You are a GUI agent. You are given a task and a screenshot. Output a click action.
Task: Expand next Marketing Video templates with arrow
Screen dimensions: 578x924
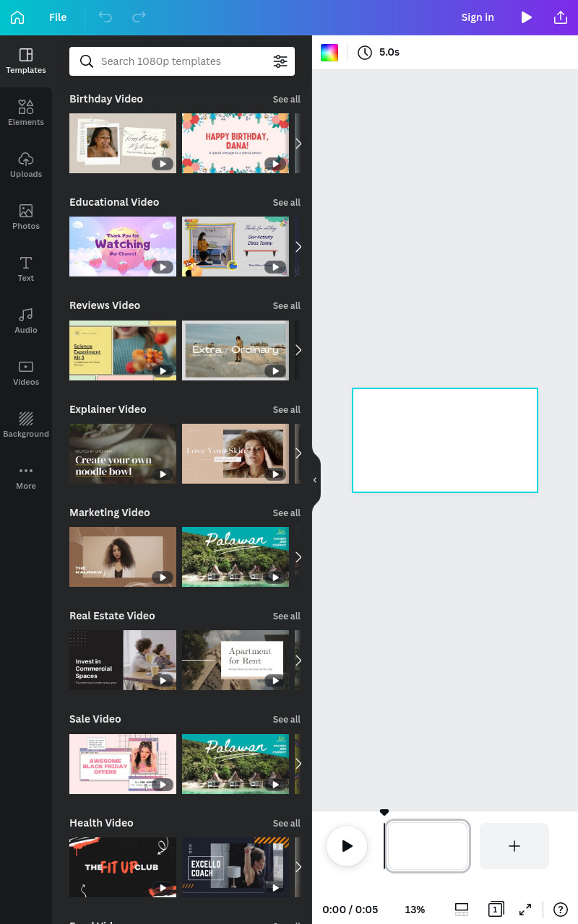(298, 557)
